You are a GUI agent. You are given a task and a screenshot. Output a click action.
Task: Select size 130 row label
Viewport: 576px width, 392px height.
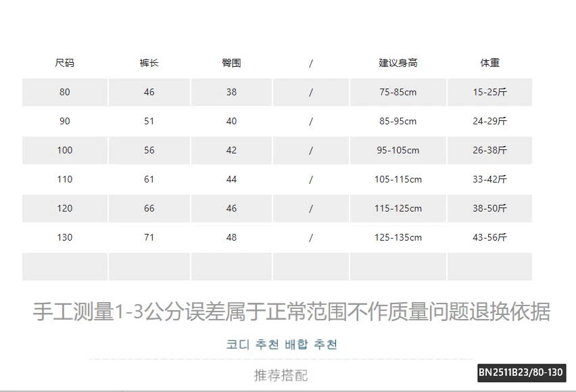(64, 237)
